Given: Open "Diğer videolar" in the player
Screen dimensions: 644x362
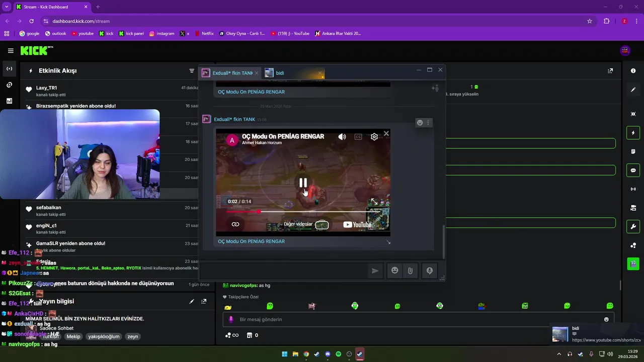Looking at the screenshot, I should click(x=306, y=224).
